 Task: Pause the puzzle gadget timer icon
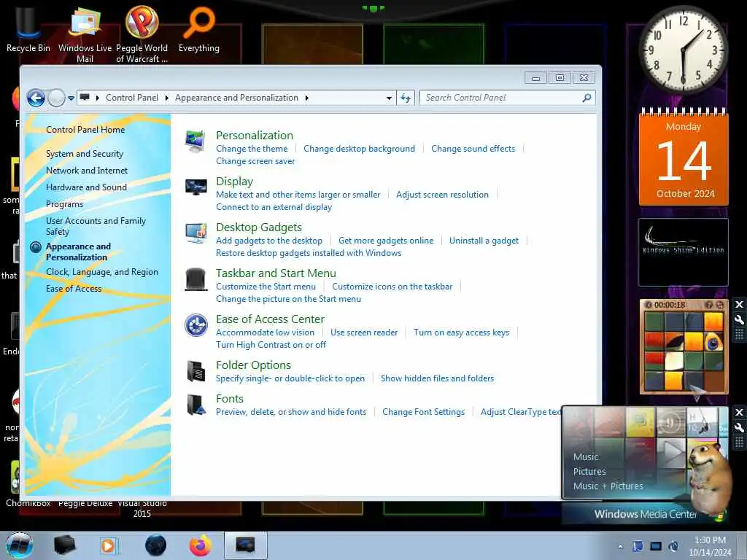click(649, 305)
